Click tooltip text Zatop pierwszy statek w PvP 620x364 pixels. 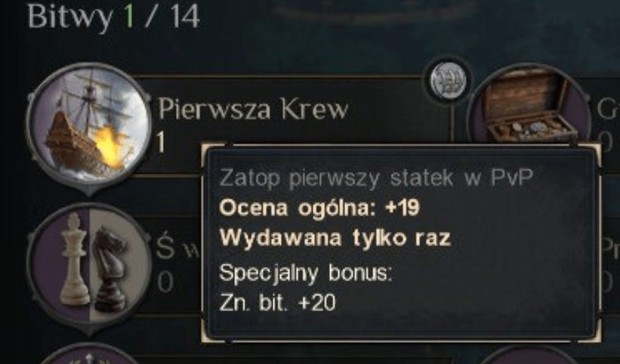pyautogui.click(x=376, y=178)
